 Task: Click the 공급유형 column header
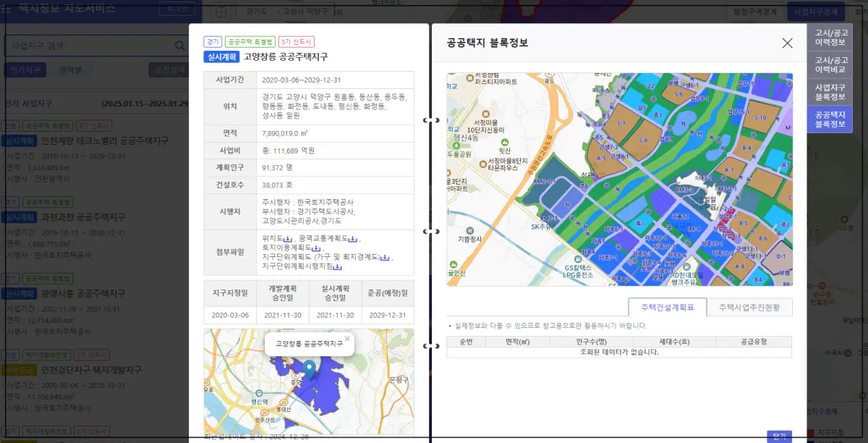[x=754, y=342]
